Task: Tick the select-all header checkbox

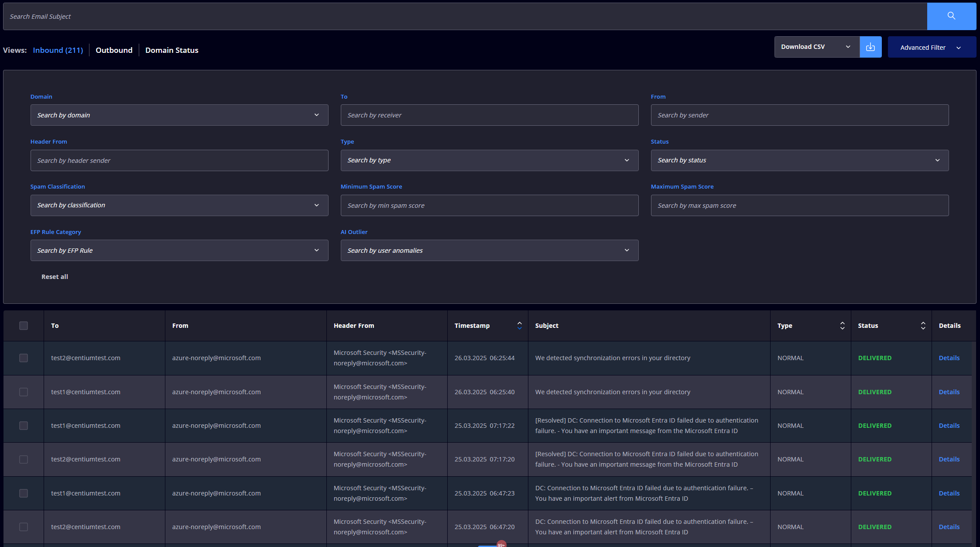Action: (24, 326)
